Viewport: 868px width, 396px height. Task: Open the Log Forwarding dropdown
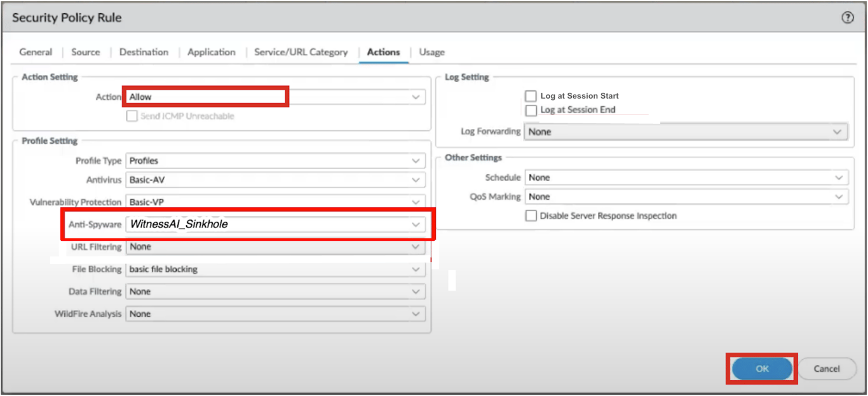pos(686,132)
